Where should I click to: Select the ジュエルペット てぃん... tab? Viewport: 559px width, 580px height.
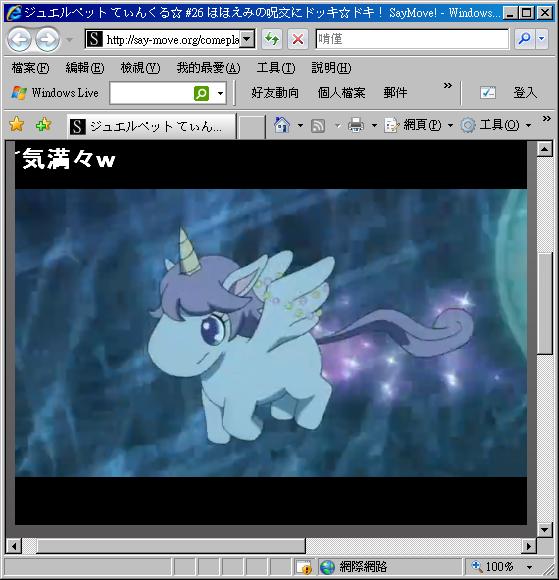tap(151, 127)
